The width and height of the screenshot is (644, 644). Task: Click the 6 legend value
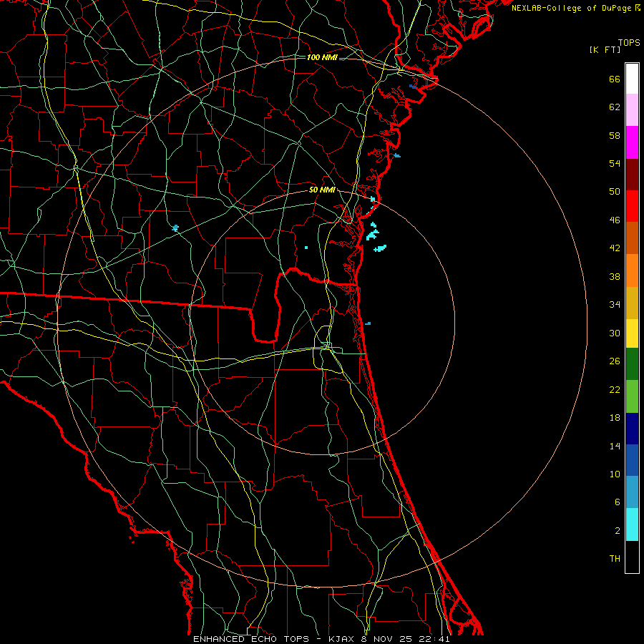tap(618, 502)
